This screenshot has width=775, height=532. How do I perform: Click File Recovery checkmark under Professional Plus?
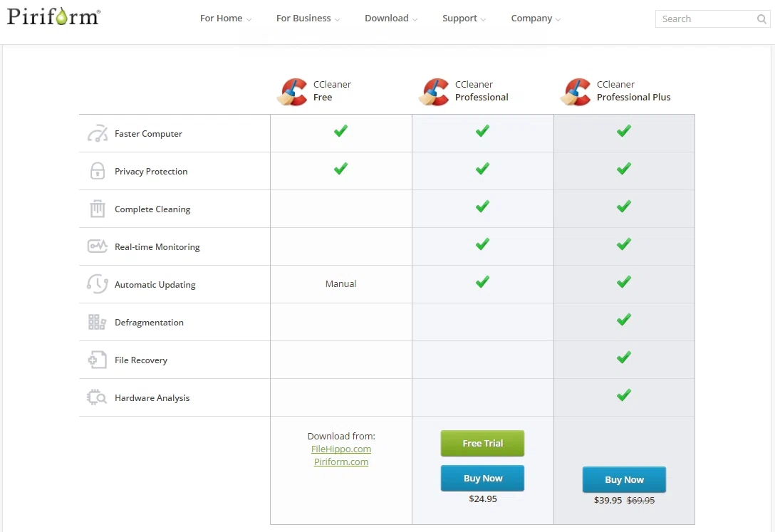coord(624,357)
